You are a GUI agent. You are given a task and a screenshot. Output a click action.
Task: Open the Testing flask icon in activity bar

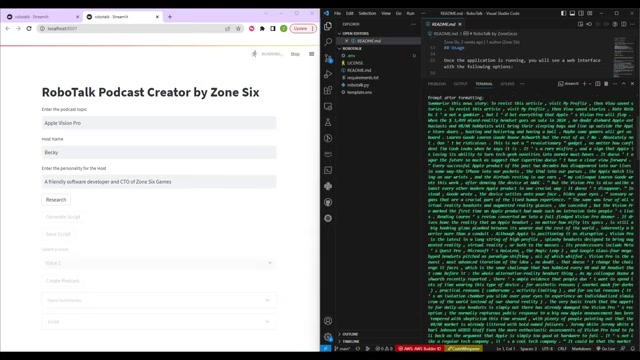click(x=328, y=122)
